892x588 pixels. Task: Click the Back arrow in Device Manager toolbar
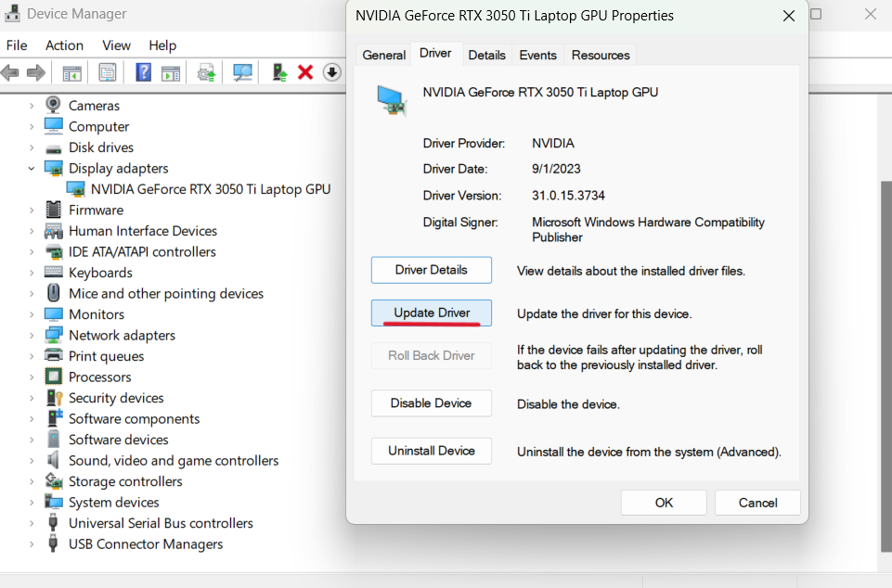click(9, 72)
